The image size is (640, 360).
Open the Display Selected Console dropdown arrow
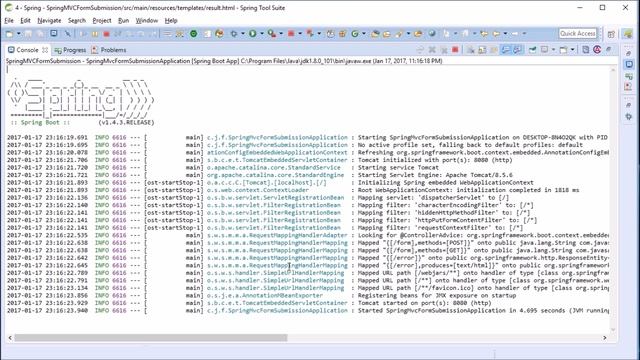[x=553, y=50]
